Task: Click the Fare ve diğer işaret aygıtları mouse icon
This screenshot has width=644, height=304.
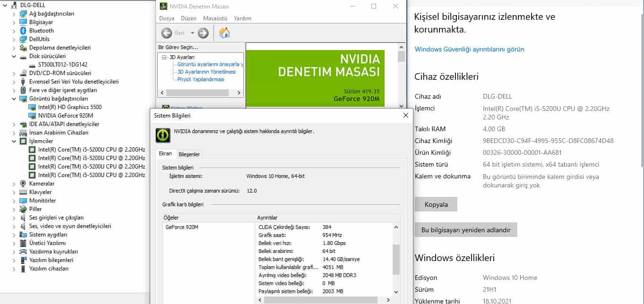Action: click(x=23, y=90)
